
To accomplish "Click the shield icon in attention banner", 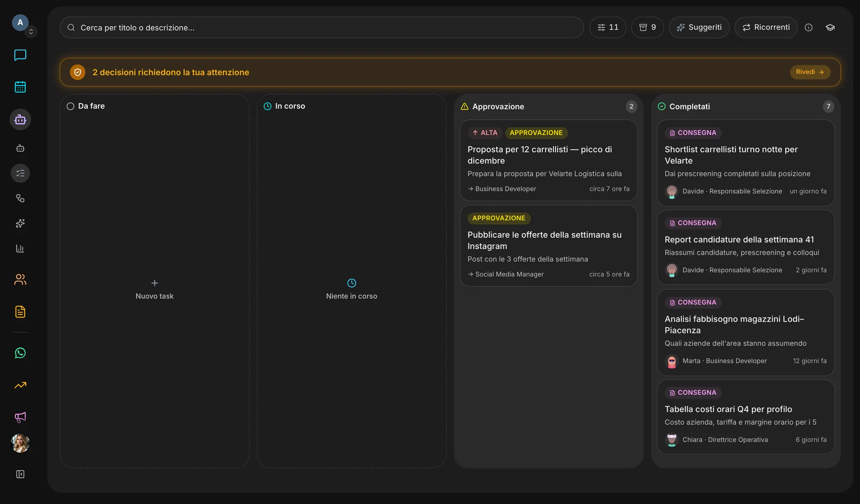I will [77, 72].
